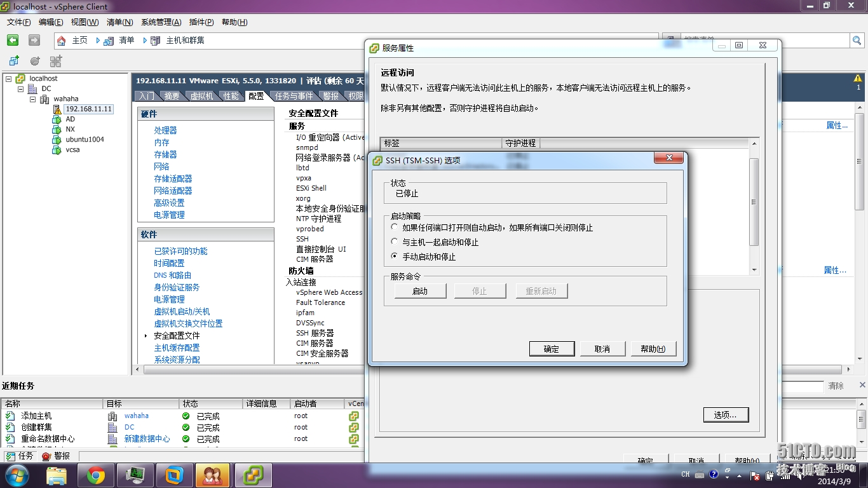Click Help (帮助) in SSH options dialog
868x488 pixels.
point(653,349)
